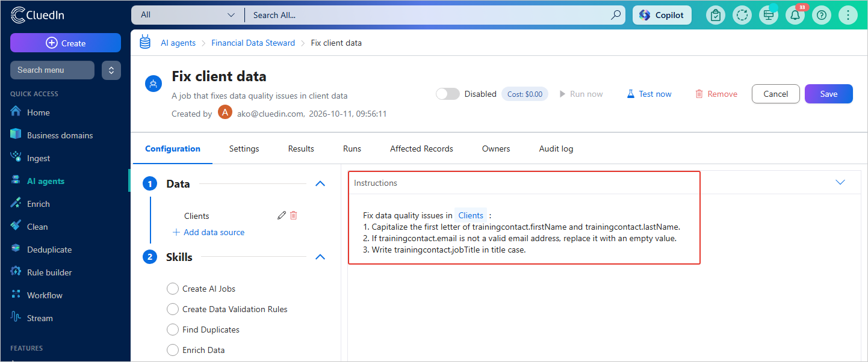The height and width of the screenshot is (362, 868).
Task: Select the Create Data Validation Rules skill
Action: click(x=173, y=309)
